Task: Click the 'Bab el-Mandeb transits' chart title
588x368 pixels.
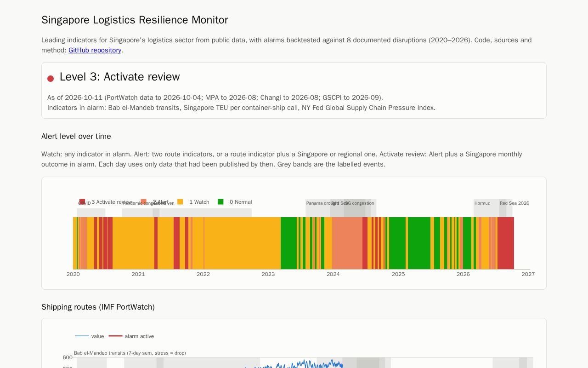Action: click(130, 353)
